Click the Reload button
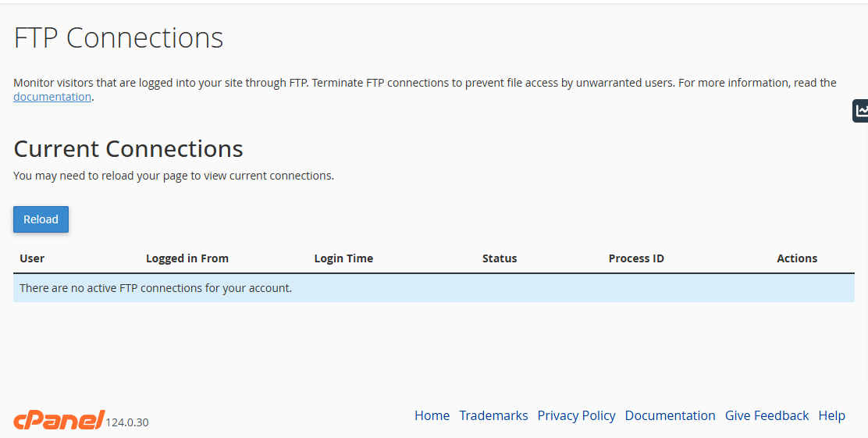This screenshot has height=438, width=868. [x=41, y=219]
